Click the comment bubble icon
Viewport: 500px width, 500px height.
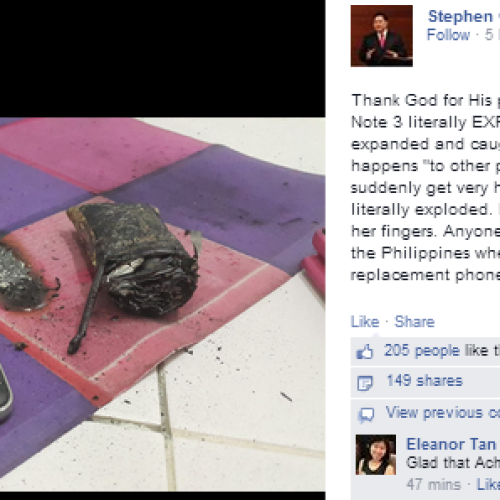[x=366, y=415]
